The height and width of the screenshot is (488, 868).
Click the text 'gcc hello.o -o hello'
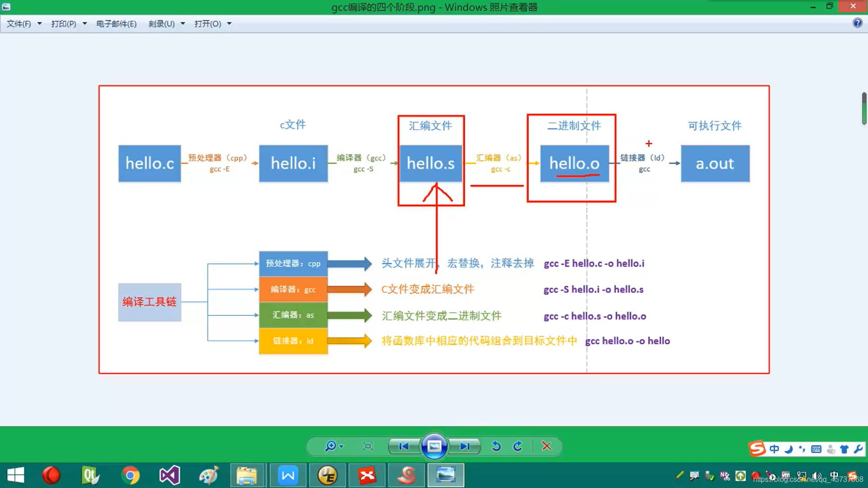pos(627,341)
